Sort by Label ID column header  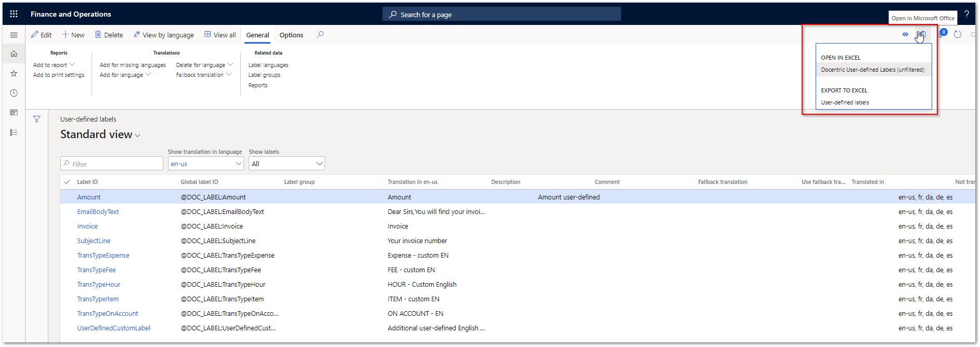click(x=87, y=182)
